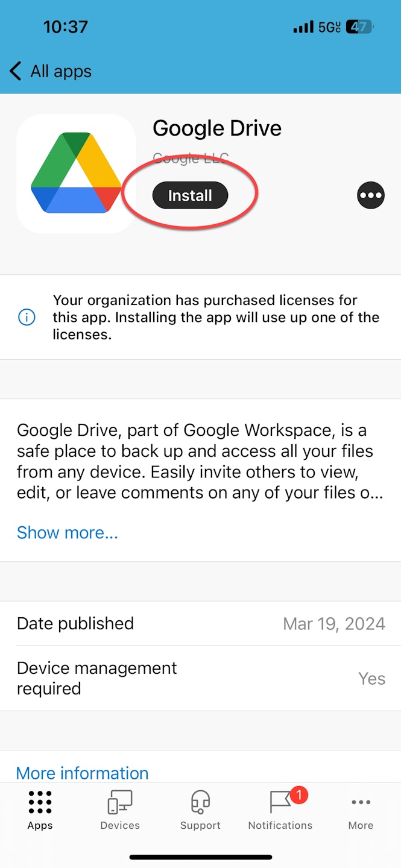Open Notifications tab with flag icon

[x=280, y=810]
